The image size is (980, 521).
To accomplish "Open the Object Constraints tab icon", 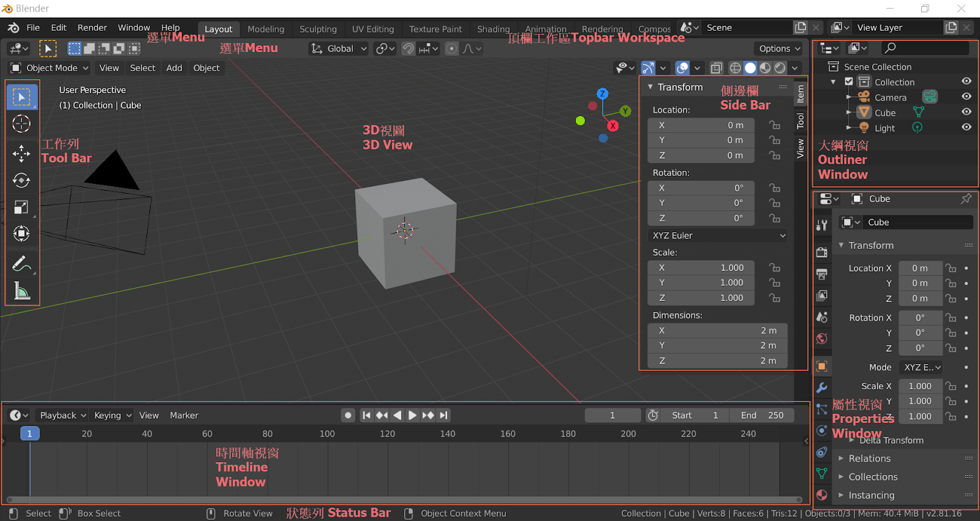I will (x=822, y=452).
